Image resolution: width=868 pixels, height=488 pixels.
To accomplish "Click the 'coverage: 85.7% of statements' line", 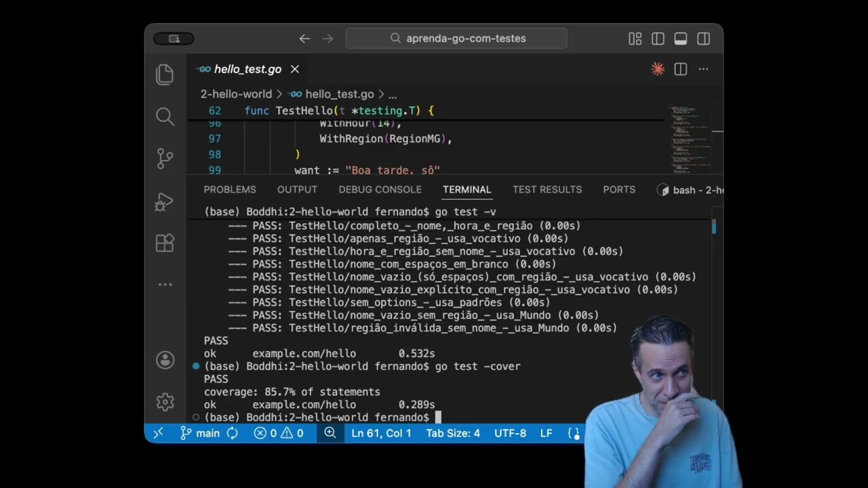I will [x=292, y=392].
